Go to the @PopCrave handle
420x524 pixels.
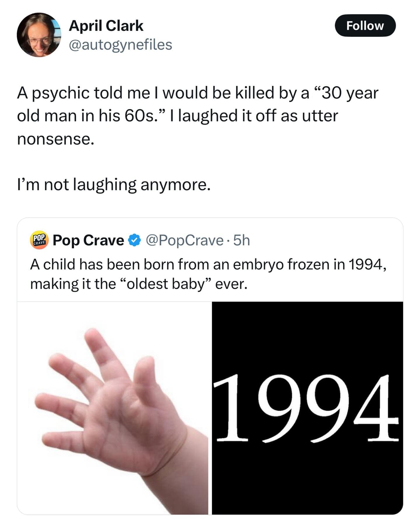[x=184, y=241]
